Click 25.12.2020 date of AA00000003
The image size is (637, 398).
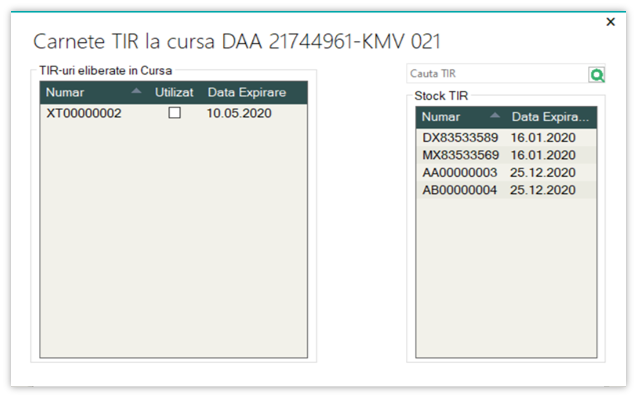click(x=543, y=173)
